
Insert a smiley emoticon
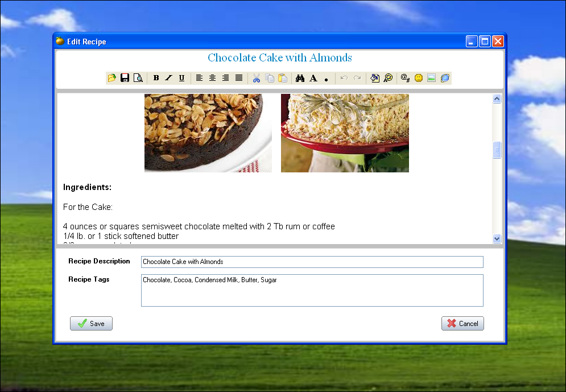coord(419,78)
